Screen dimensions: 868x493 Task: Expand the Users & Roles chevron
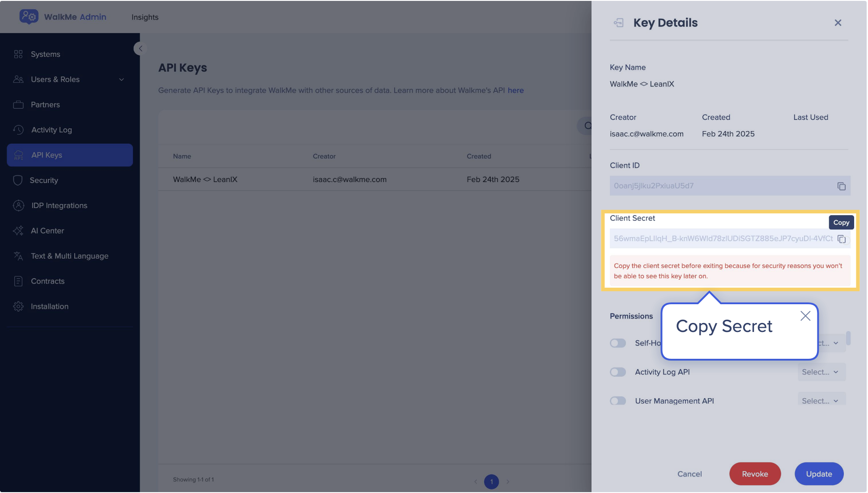[121, 80]
